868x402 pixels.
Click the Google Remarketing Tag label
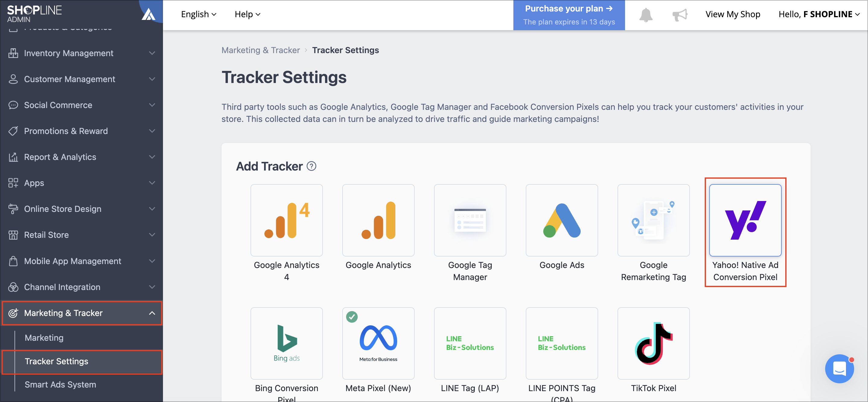(653, 271)
